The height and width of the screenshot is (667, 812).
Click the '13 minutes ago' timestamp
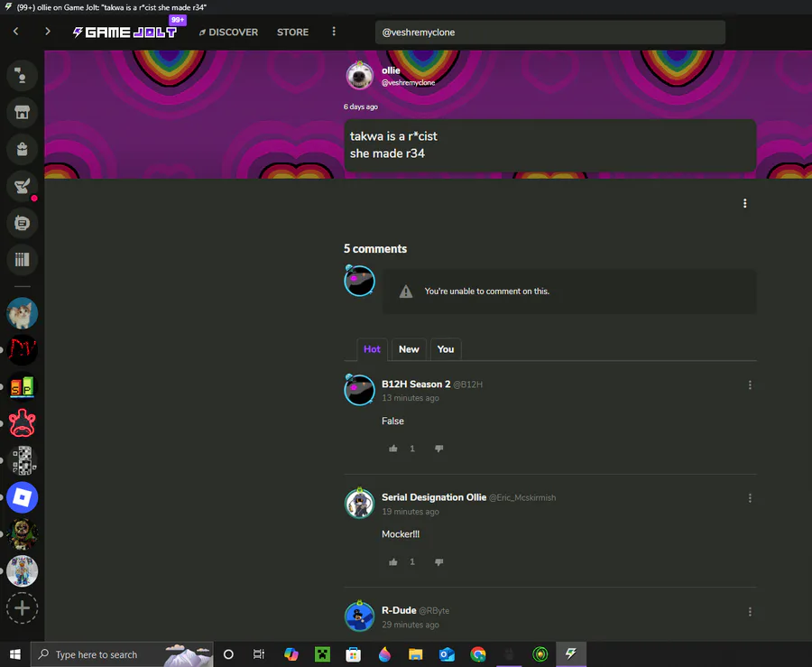411,398
